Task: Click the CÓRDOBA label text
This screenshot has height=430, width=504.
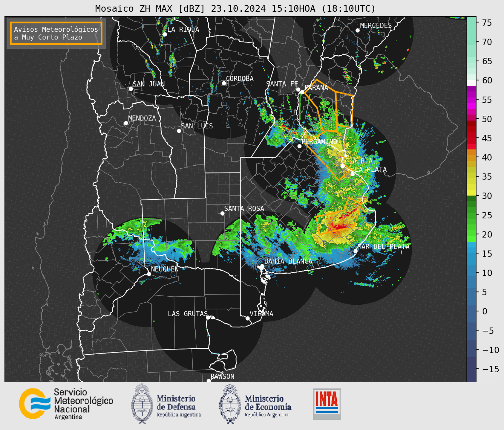Action: pyautogui.click(x=240, y=78)
